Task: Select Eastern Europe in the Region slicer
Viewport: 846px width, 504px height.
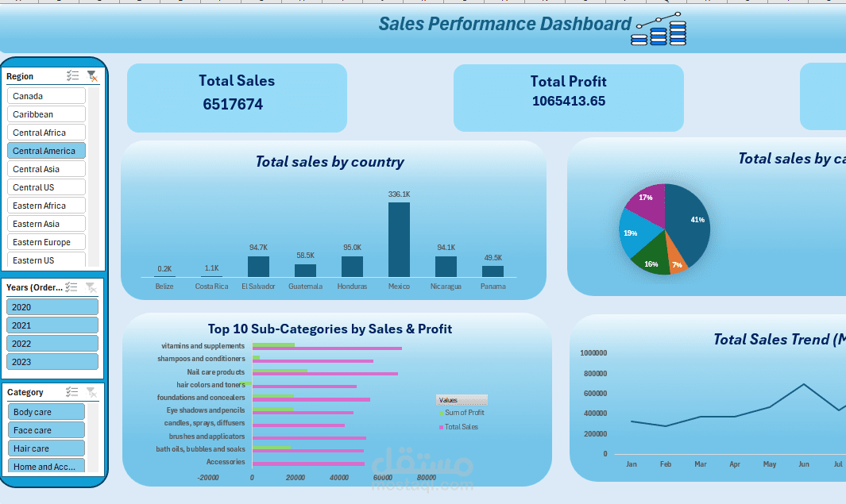Action: pos(45,241)
